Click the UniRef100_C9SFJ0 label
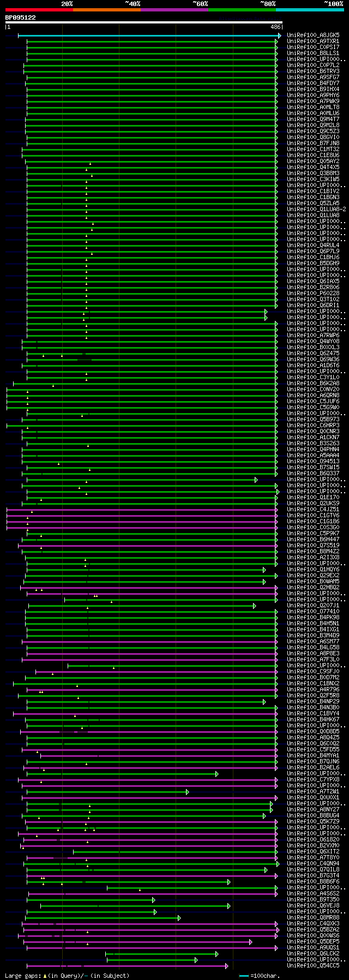Viewport: 349px width, 980px height. coord(313,672)
